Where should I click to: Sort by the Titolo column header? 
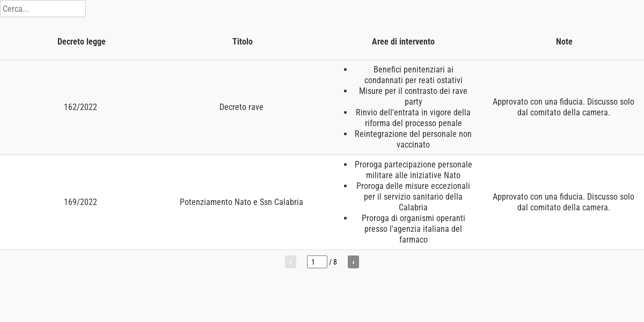click(243, 42)
